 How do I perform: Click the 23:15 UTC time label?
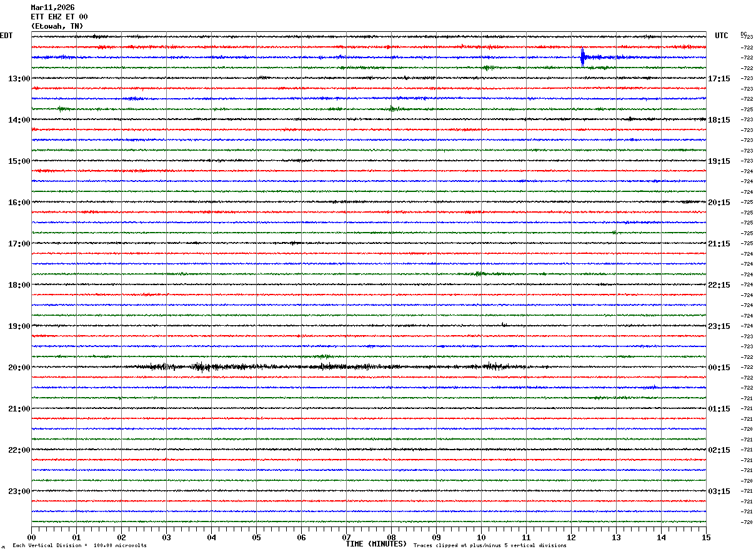point(719,326)
